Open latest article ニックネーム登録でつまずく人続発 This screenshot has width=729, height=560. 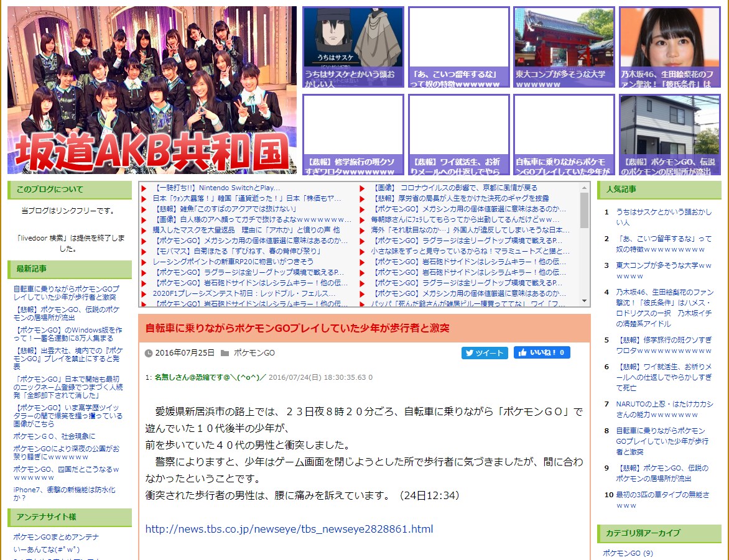coord(68,388)
